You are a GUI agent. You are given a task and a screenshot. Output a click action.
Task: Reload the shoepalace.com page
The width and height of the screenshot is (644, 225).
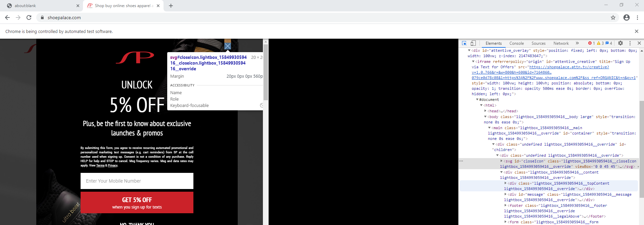pyautogui.click(x=29, y=17)
